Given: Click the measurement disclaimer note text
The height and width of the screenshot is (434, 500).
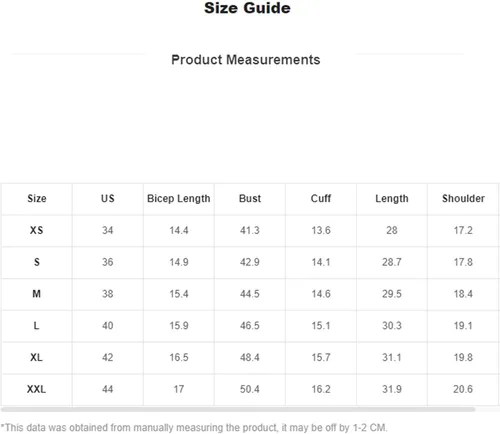Looking at the screenshot, I should click(x=194, y=428).
